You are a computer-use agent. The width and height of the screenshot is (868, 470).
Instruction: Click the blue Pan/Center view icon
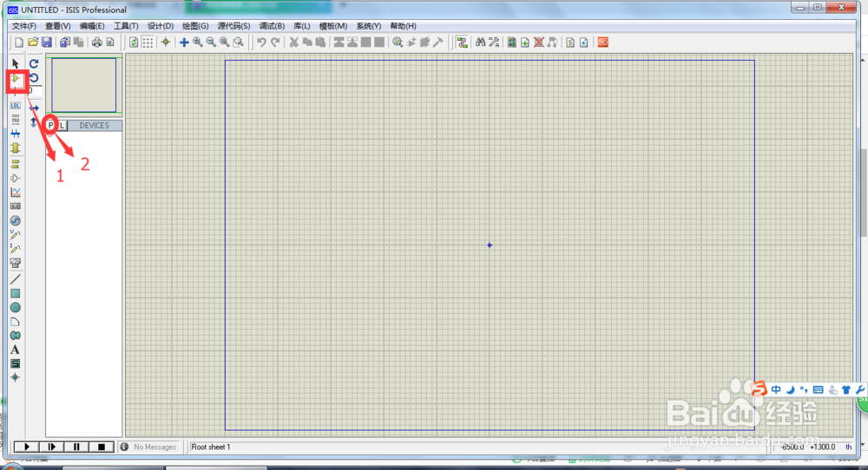pos(184,42)
